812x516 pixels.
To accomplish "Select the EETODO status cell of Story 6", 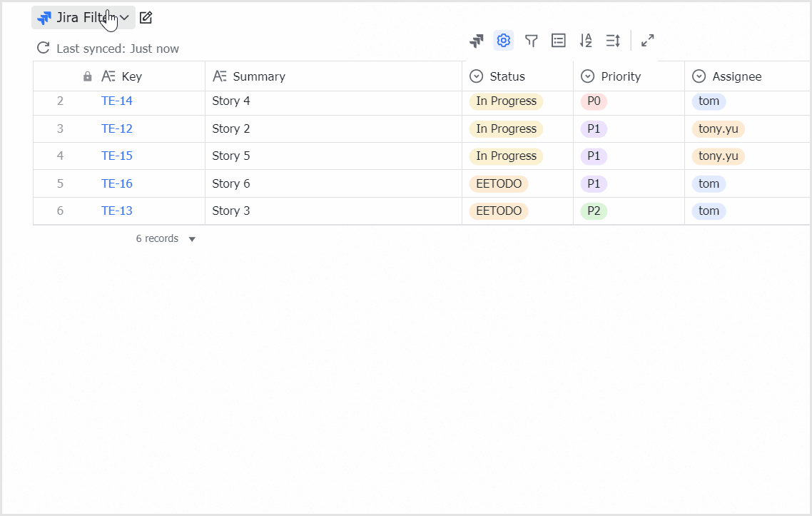I will [498, 183].
